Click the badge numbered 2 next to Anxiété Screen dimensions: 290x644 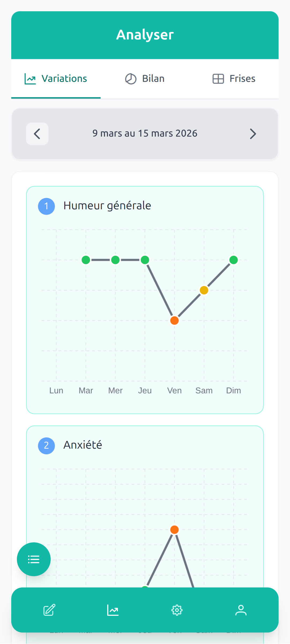point(46,445)
